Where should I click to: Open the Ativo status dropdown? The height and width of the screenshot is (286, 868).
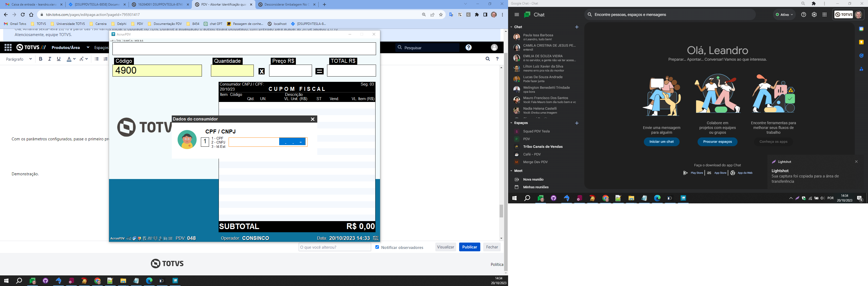(784, 15)
